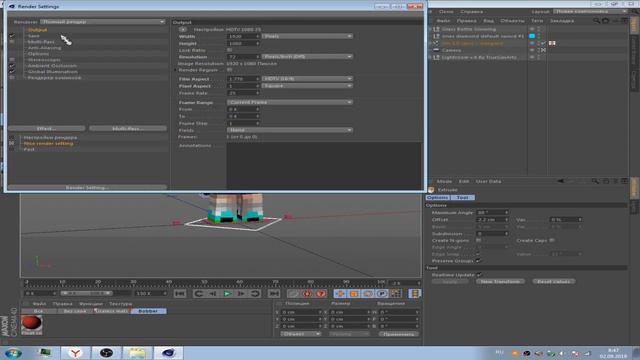Image resolution: width=640 pixels, height=360 pixels.
Task: Open Width units Pixels dropdown
Action: tap(307, 36)
